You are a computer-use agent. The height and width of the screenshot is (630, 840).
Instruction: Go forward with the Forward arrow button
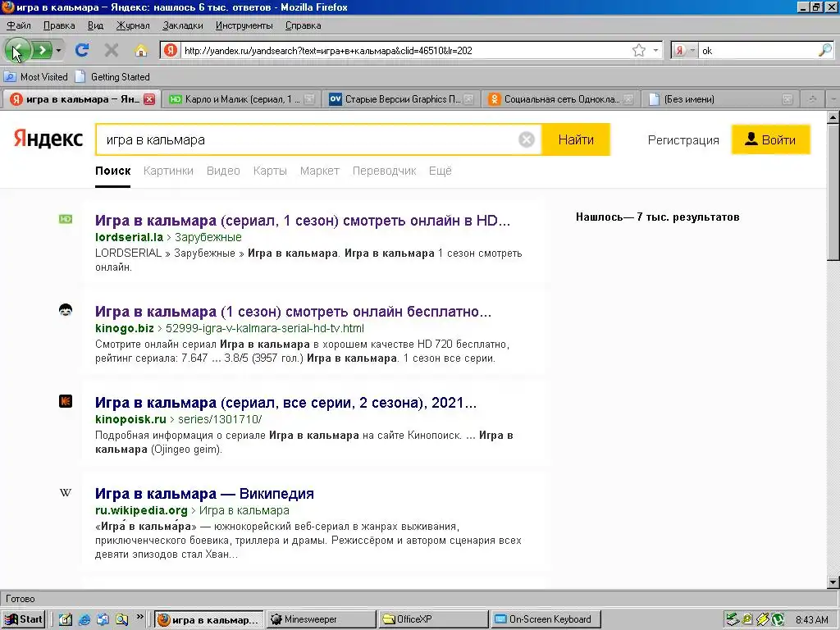click(42, 50)
